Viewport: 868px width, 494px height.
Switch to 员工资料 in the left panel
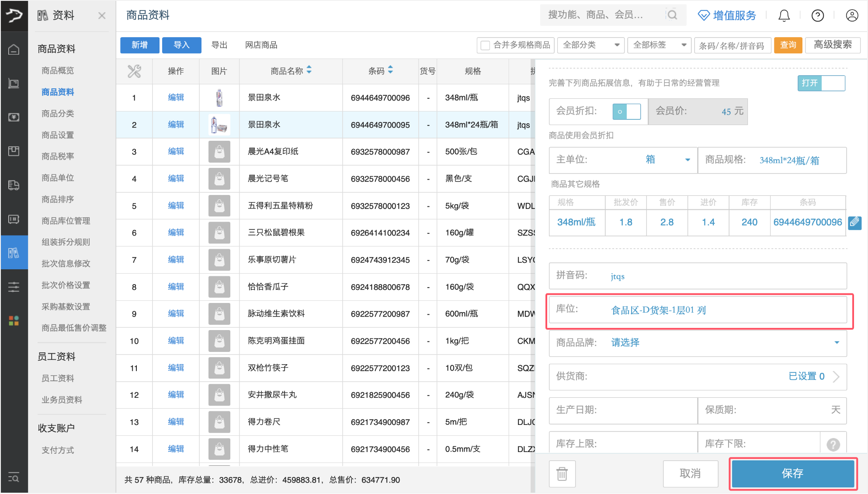pos(58,378)
